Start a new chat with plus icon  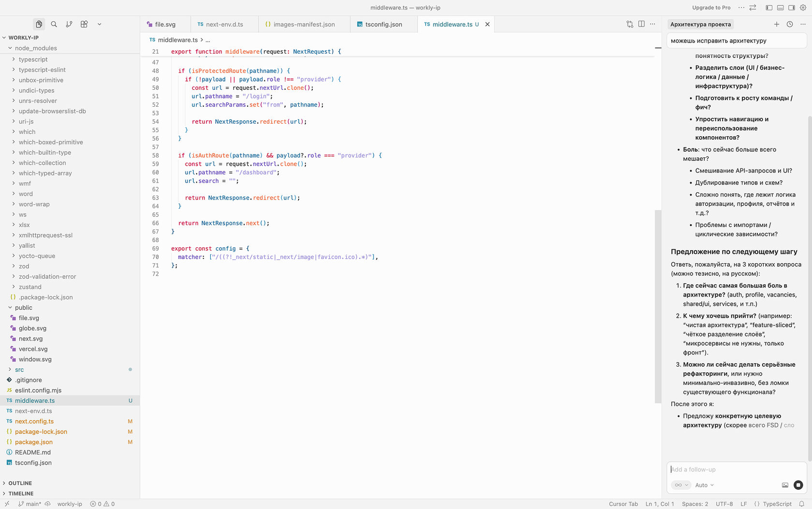pyautogui.click(x=777, y=24)
